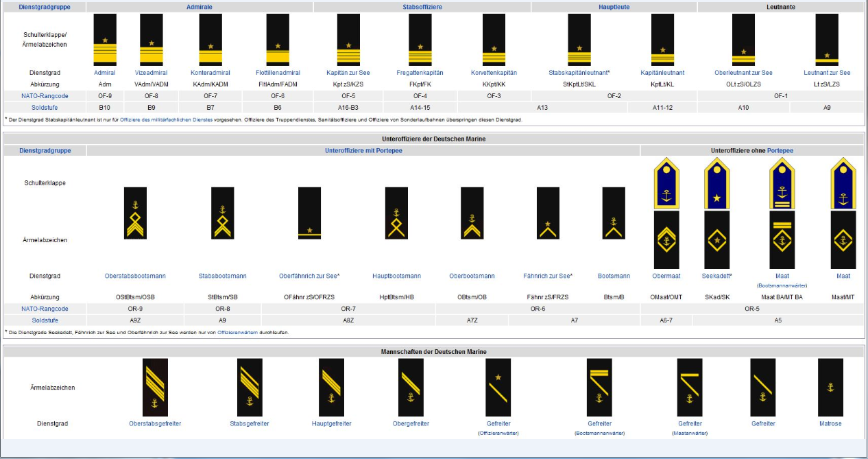The image size is (868, 459).
Task: Open the Oberstabsbootsmann sleeve insignia image
Action: [x=135, y=213]
